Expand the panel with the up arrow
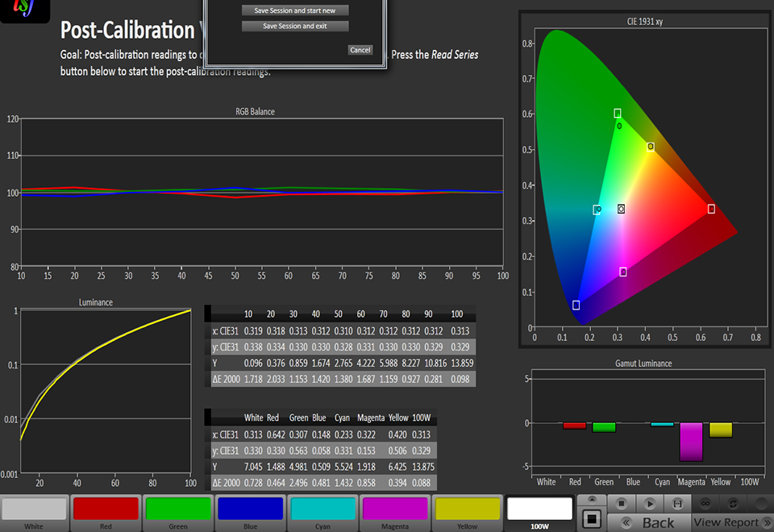This screenshot has height=532, width=774. coord(591,499)
